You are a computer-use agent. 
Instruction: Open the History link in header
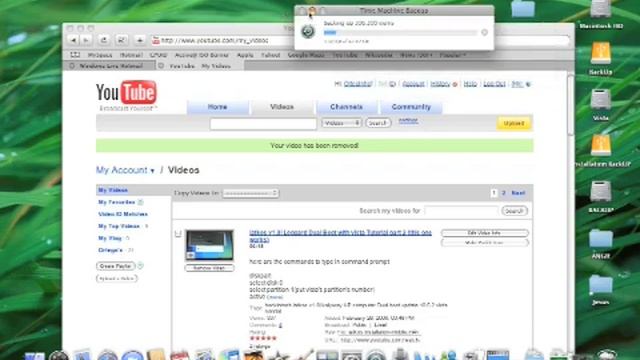click(x=440, y=84)
